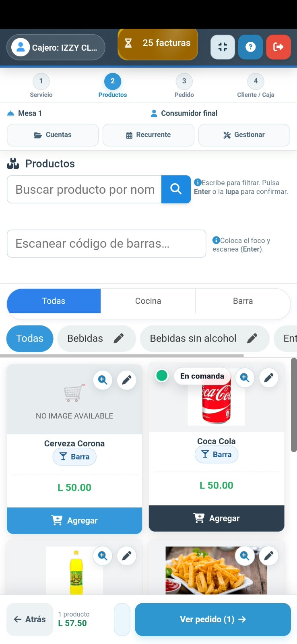This screenshot has height=644, width=297.
Task: Edit the french fries product
Action: (x=269, y=556)
